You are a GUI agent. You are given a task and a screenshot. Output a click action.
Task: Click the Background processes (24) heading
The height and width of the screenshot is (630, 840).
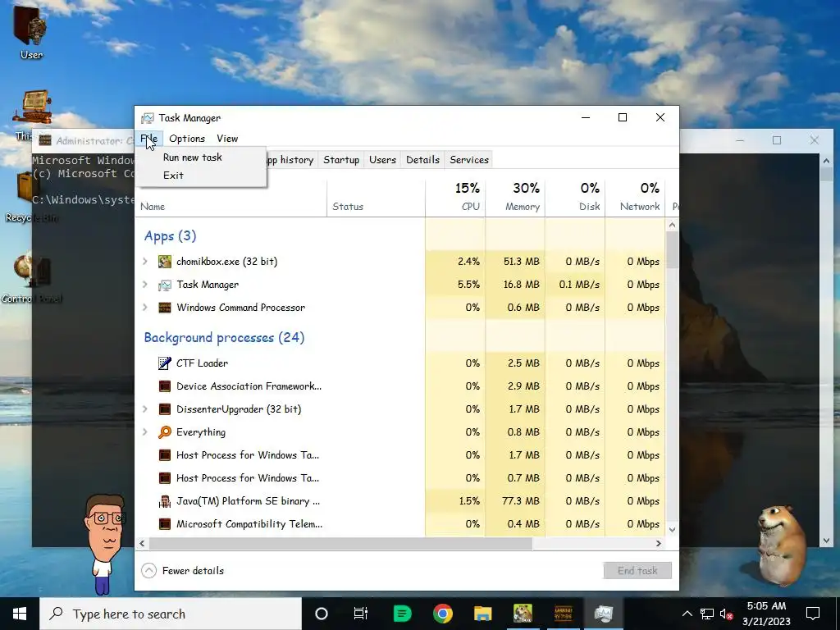224,337
